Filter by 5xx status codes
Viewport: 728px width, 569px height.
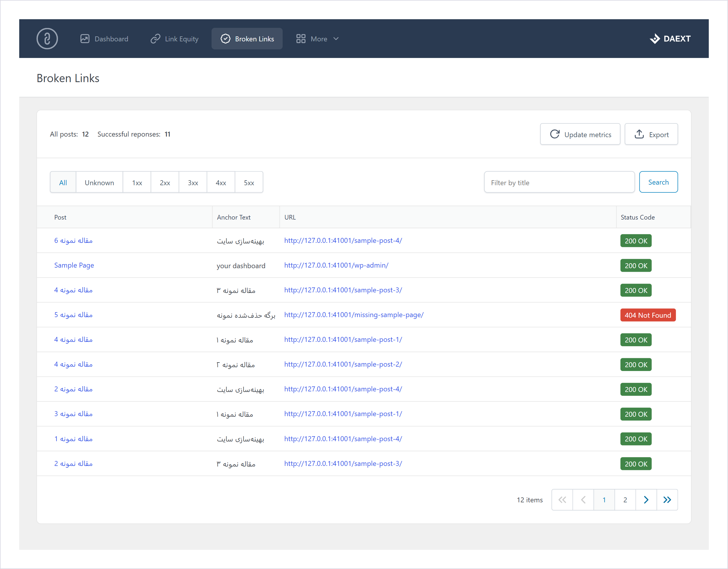[249, 182]
